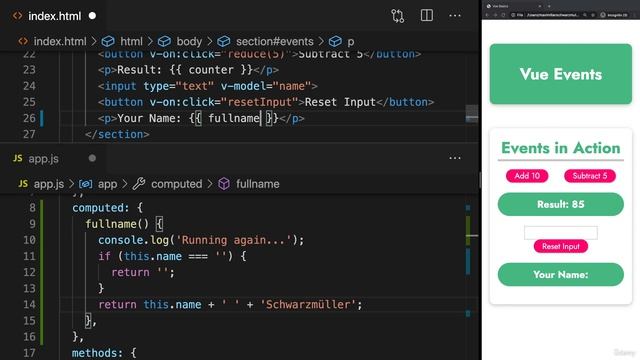Click fullname in Your Name interpolation
Viewport: 640px width, 360px height.
point(234,118)
